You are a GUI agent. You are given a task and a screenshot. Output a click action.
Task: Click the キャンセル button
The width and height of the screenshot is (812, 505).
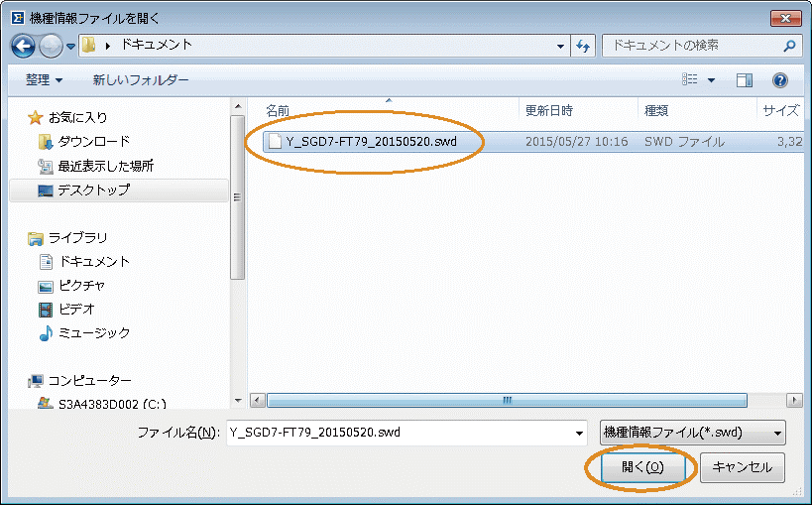(x=742, y=467)
